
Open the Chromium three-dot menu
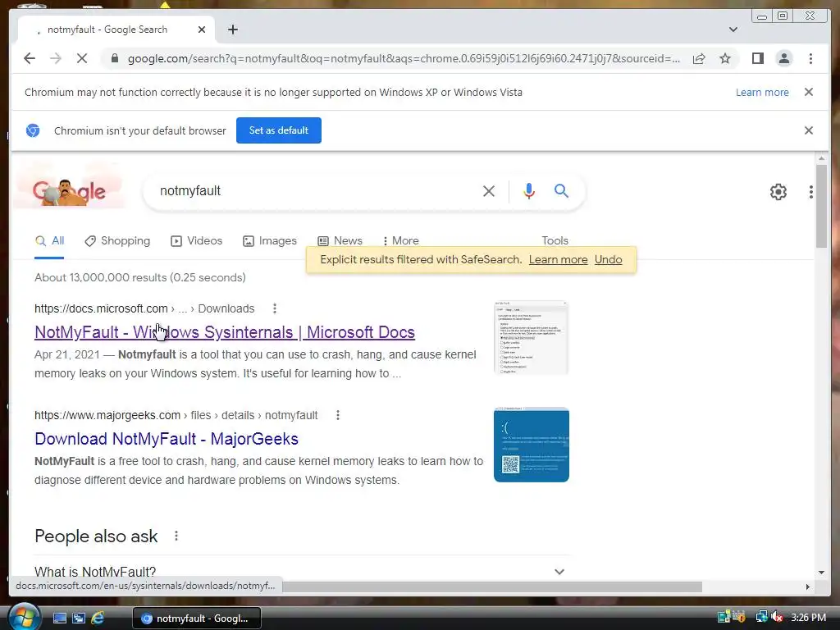810,58
